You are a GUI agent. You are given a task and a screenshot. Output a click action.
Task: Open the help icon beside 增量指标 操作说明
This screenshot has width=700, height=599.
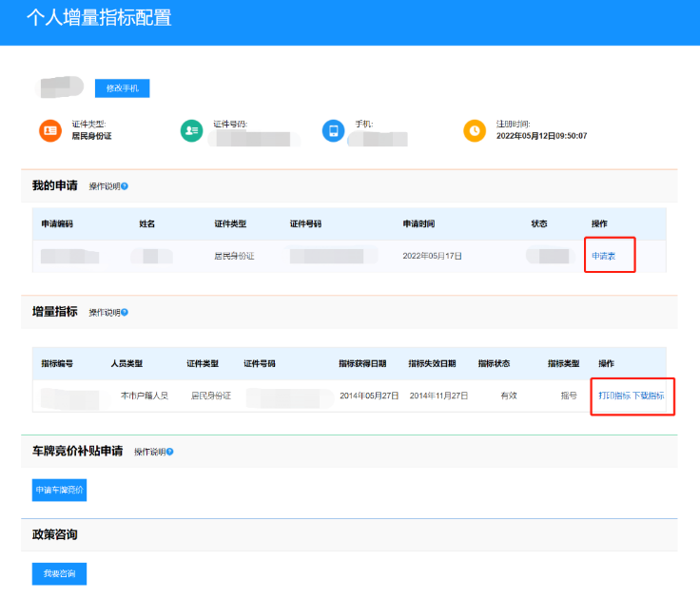click(125, 312)
